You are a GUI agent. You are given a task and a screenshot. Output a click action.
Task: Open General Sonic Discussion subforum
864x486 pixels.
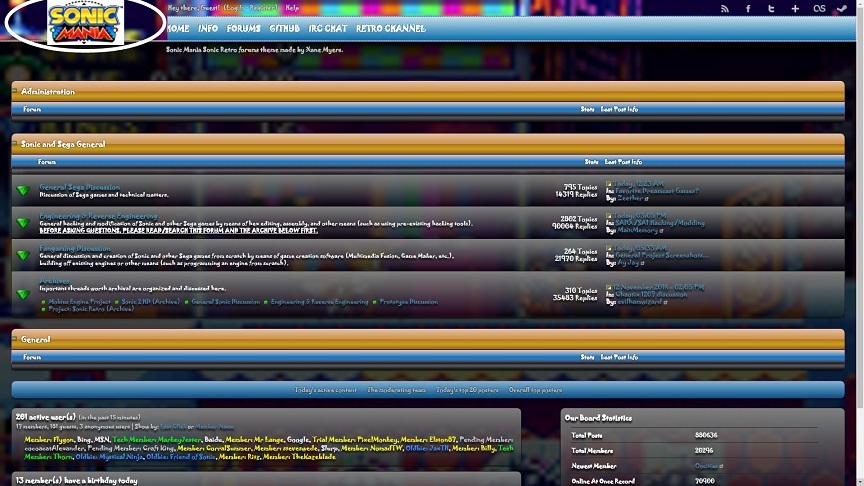[225, 302]
